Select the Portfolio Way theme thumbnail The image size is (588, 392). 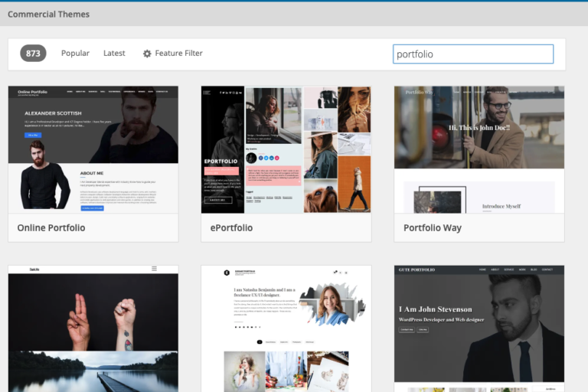[x=479, y=149]
